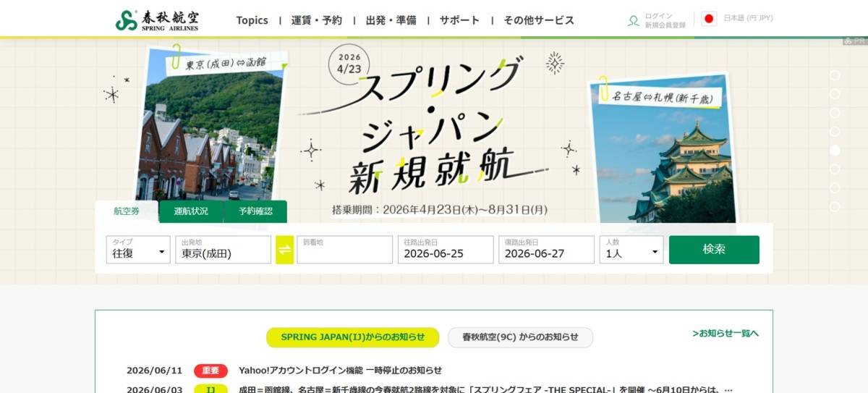Image resolution: width=868 pixels, height=393 pixels.
Task: Switch to the 予約確認 tab
Action: click(x=255, y=211)
